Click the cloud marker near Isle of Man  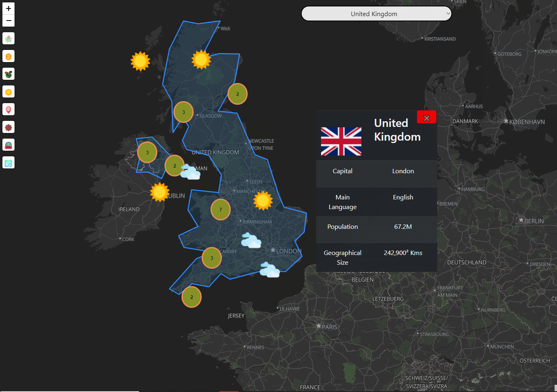tap(190, 172)
